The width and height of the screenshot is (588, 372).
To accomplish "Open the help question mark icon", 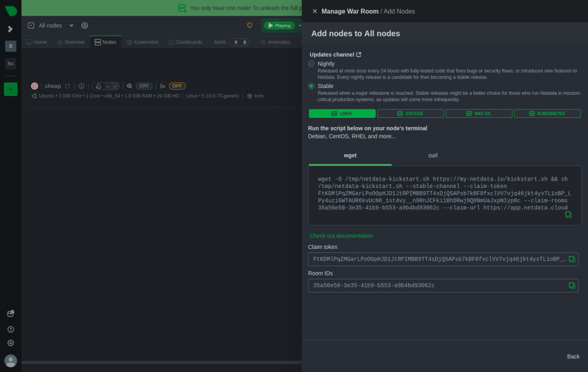I will 10,329.
